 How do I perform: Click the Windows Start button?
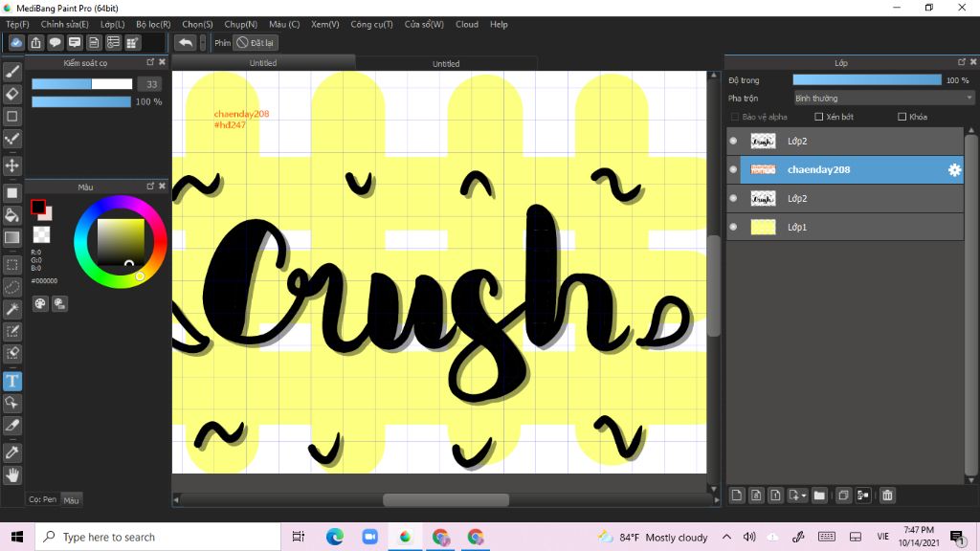[x=17, y=537]
